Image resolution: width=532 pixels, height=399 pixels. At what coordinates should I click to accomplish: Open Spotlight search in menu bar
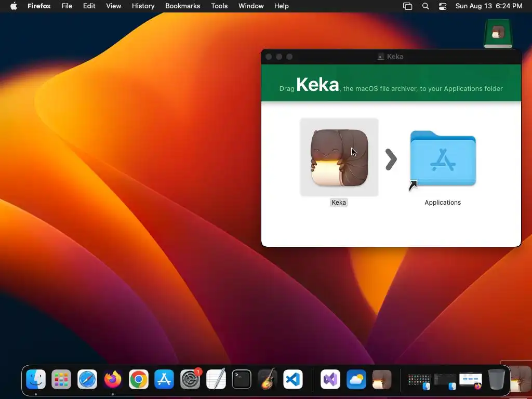coord(425,6)
